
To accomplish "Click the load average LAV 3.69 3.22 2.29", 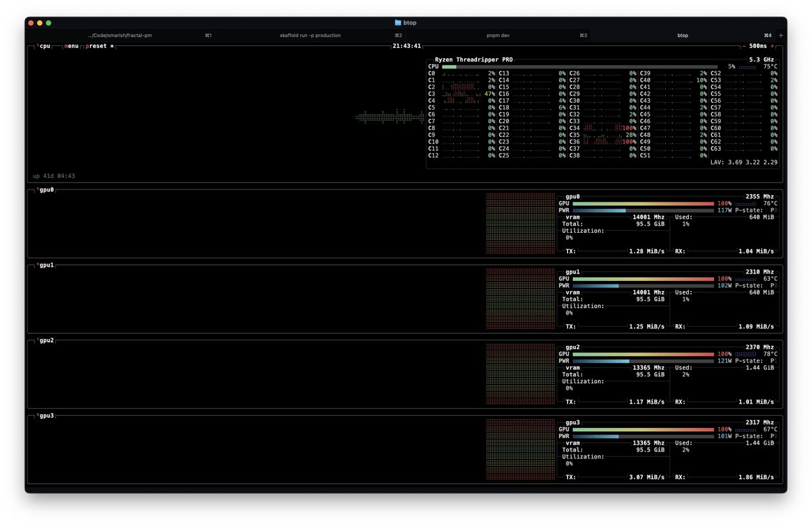I will tap(744, 162).
